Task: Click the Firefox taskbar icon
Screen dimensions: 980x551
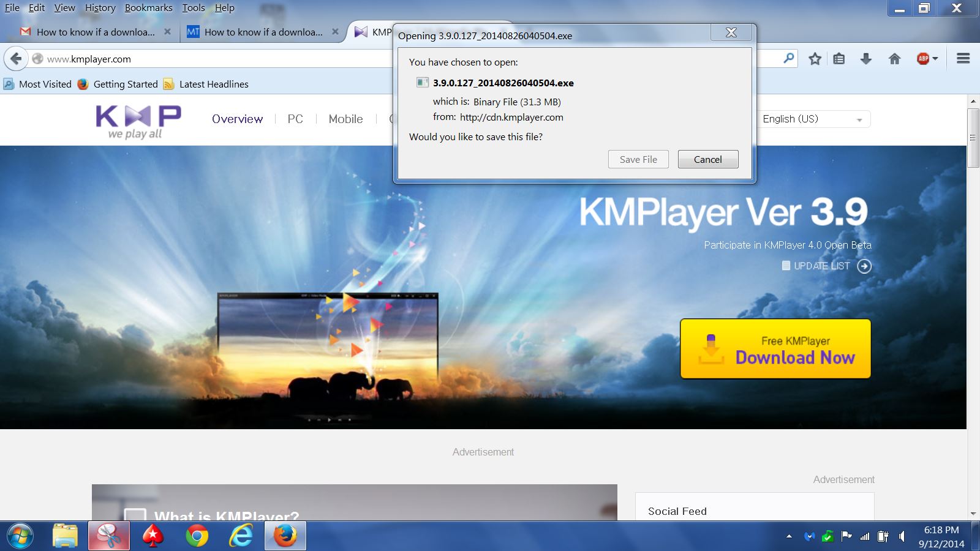Action: pyautogui.click(x=285, y=536)
